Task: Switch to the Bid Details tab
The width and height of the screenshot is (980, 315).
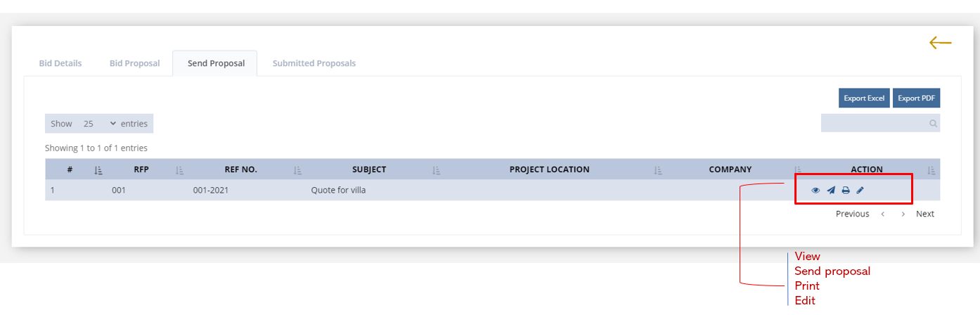Action: 60,63
